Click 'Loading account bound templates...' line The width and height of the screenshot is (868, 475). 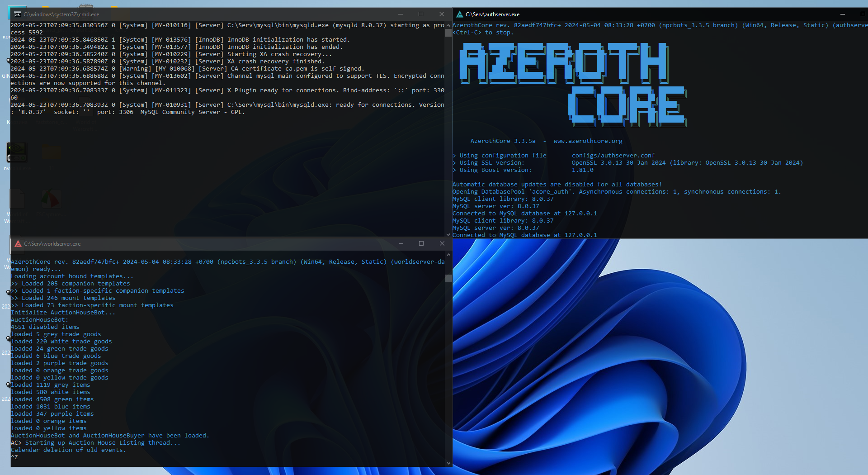(x=72, y=276)
